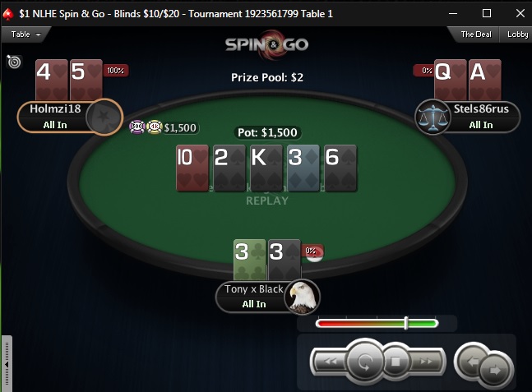
Task: Click the $1,500 chip stack
Action: coord(164,127)
